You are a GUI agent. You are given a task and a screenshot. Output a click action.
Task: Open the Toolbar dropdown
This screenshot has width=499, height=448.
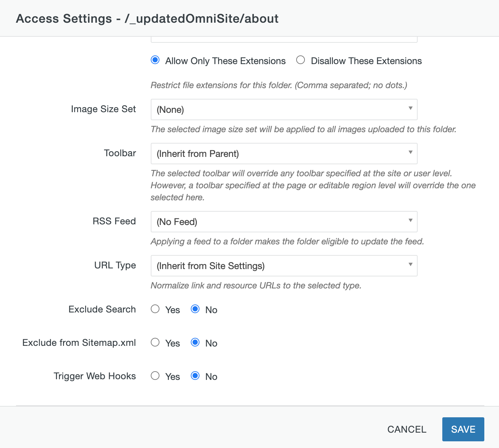click(284, 154)
